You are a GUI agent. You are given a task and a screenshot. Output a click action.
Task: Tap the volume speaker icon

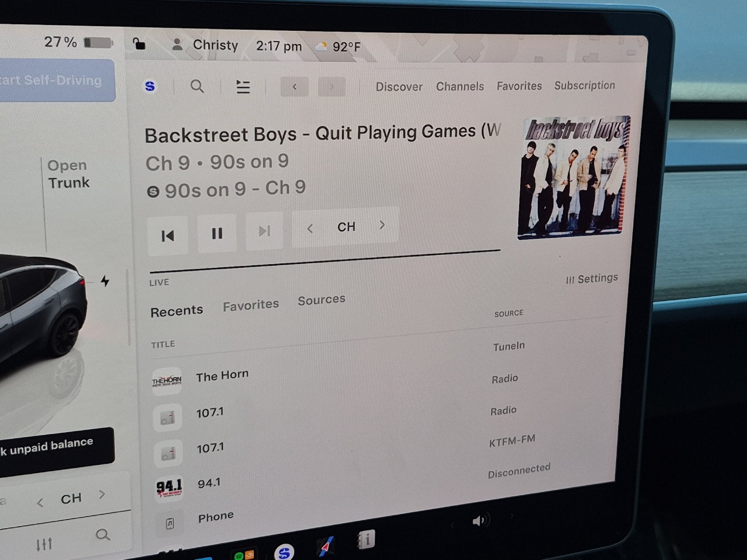point(480,521)
